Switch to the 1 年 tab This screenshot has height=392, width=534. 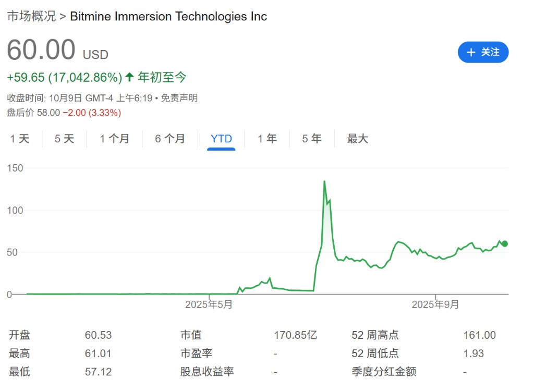[267, 139]
